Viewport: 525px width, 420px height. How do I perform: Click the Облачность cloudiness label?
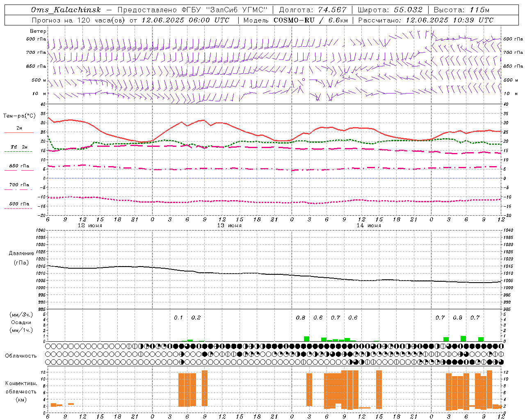click(x=21, y=356)
